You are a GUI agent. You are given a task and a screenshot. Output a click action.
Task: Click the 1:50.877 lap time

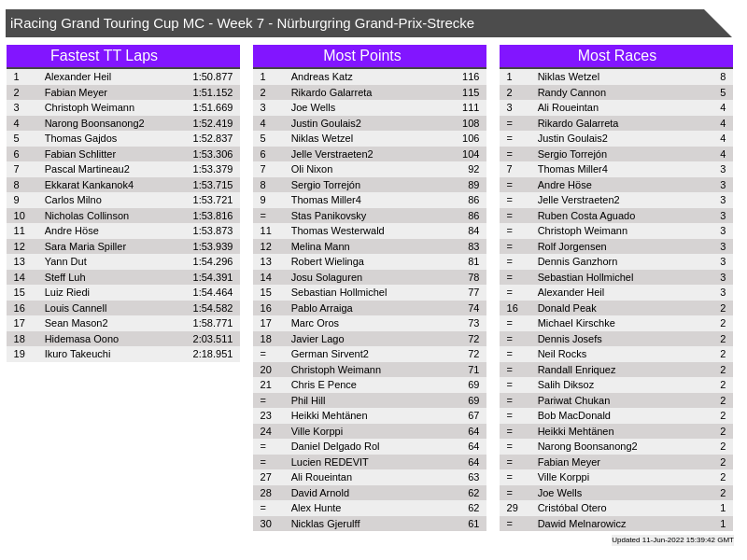click(x=213, y=77)
